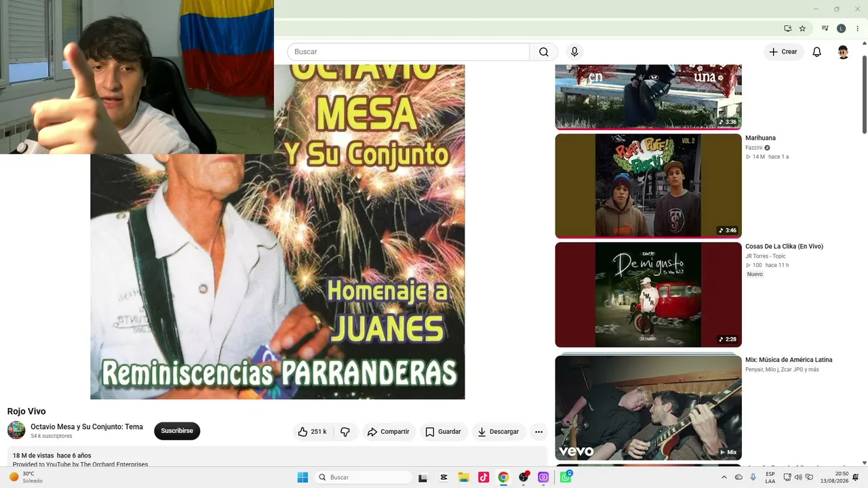Click the YouTube search magnifier button
Screen dimensions: 868x488
544,52
